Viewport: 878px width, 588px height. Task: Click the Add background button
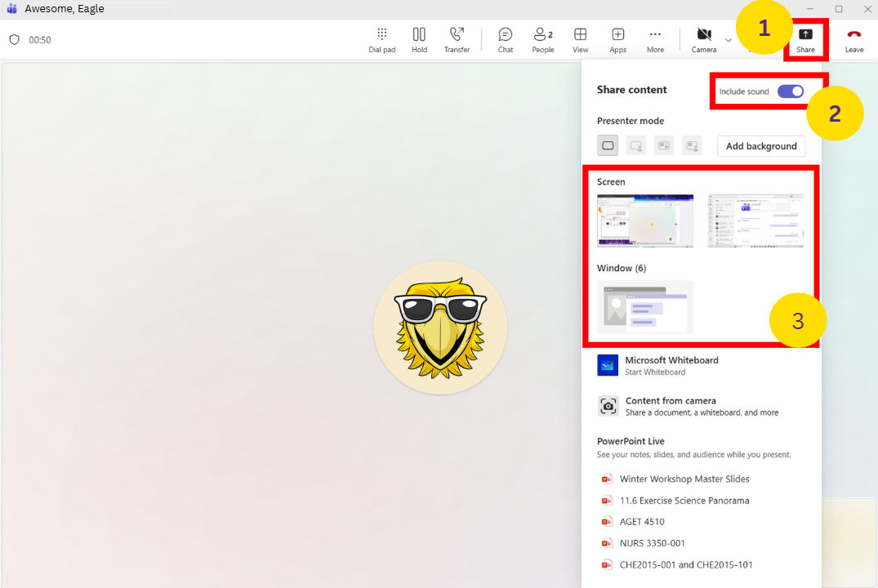[761, 146]
